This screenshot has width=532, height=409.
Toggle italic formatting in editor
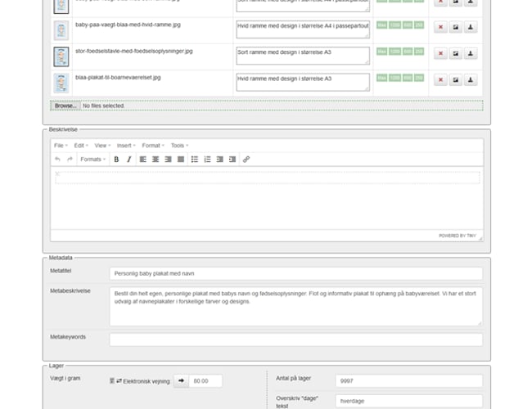tap(128, 160)
